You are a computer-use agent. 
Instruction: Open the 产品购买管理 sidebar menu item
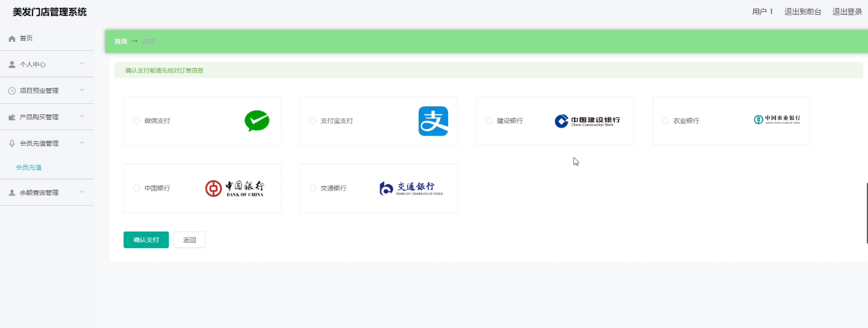(x=47, y=117)
